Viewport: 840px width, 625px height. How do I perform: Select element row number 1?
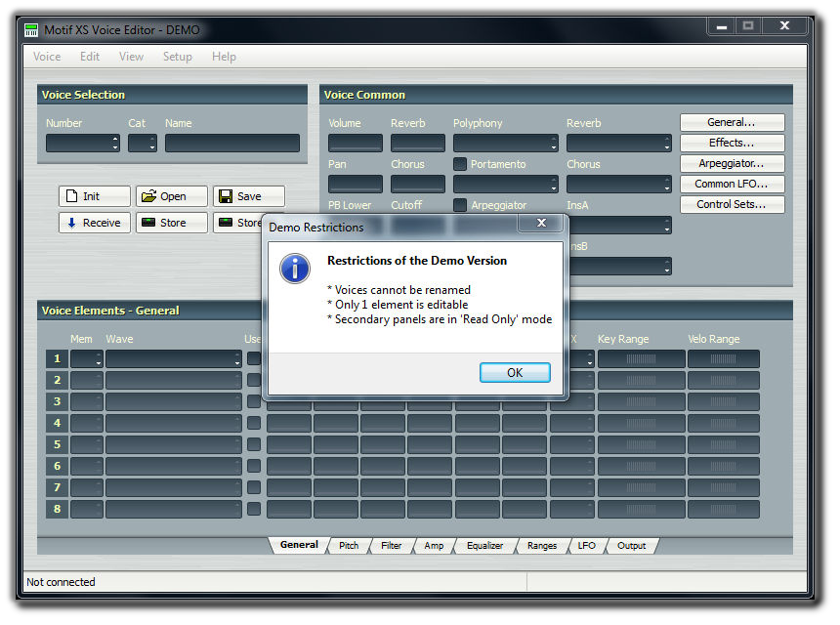57,358
